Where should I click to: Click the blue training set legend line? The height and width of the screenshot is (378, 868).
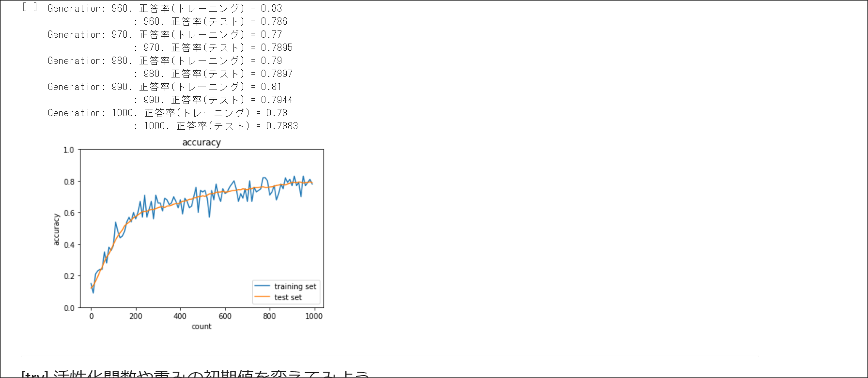[262, 286]
